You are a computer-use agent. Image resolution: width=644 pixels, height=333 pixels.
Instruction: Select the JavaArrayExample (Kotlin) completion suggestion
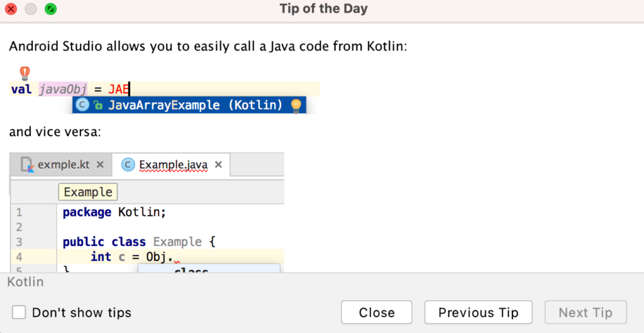189,105
